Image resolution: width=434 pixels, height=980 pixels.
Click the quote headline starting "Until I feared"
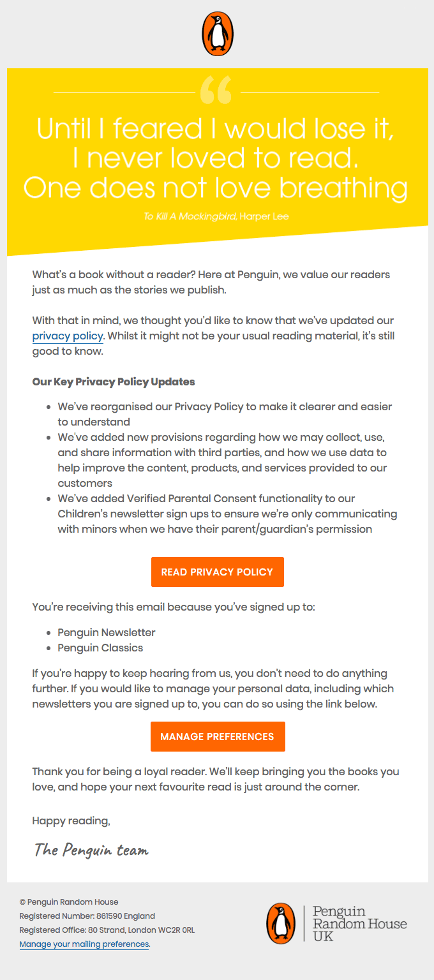[216, 158]
